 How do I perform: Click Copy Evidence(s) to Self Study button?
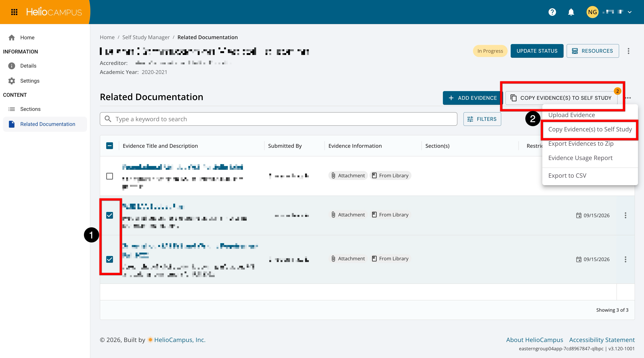(561, 98)
